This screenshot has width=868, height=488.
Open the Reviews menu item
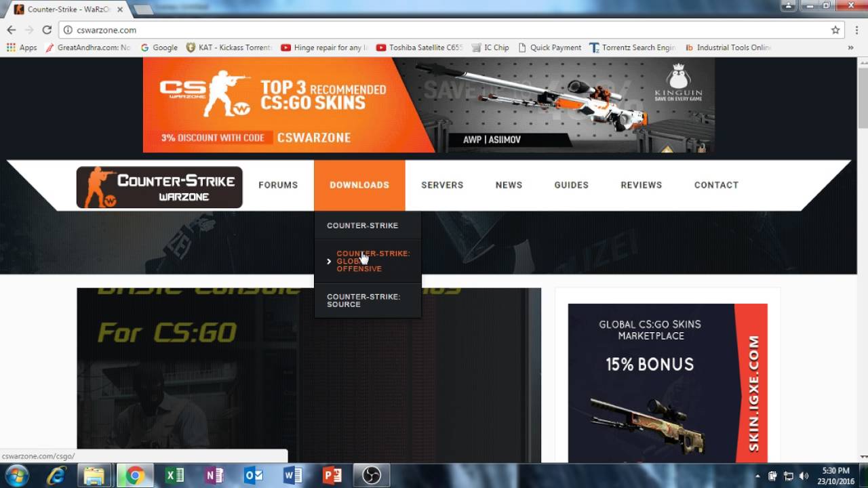tap(642, 185)
